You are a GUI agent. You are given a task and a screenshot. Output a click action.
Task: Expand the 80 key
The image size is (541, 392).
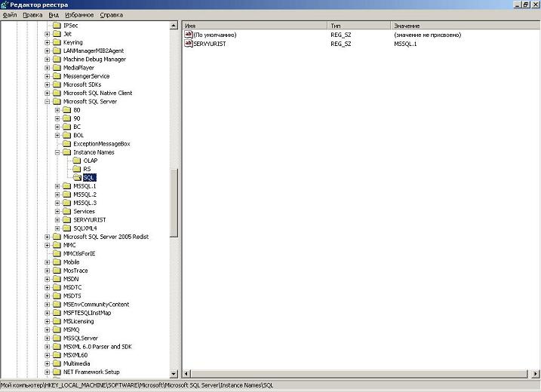click(x=57, y=110)
